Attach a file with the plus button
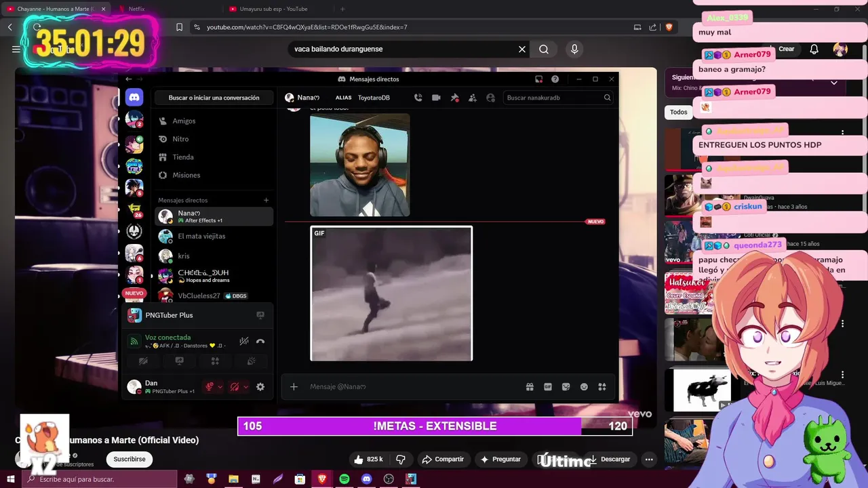The image size is (868, 488). point(294,387)
